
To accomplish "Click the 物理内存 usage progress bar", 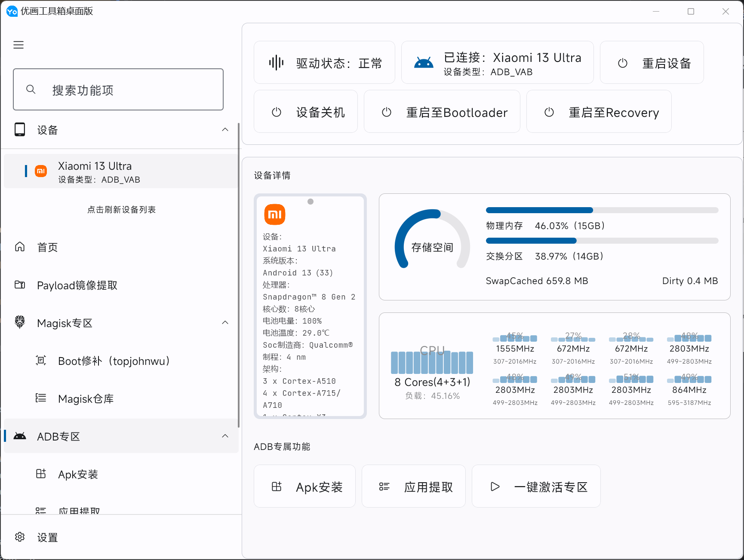I will pos(602,210).
